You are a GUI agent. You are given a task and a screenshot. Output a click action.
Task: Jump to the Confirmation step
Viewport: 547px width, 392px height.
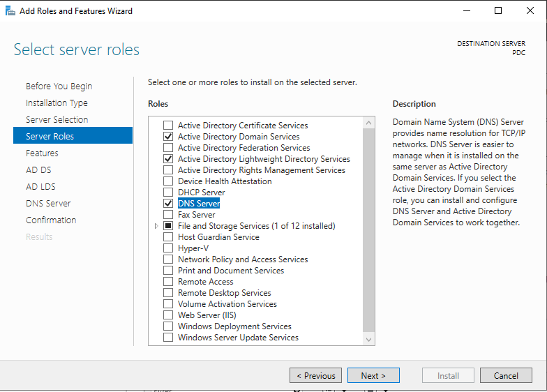pos(51,220)
